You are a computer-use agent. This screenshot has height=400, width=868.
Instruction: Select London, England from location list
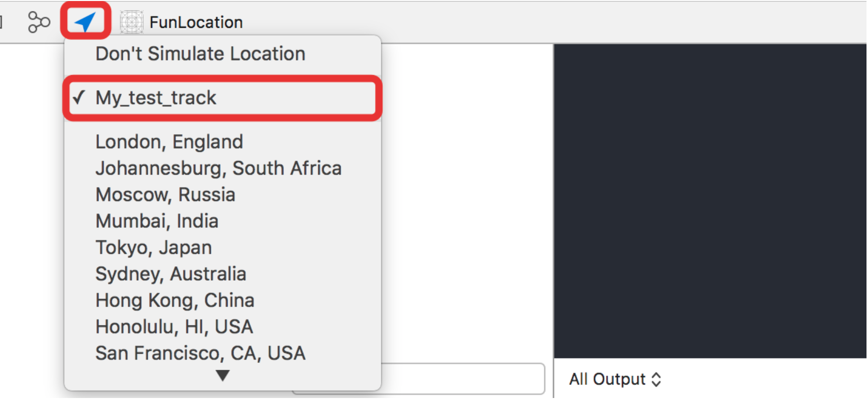[169, 142]
